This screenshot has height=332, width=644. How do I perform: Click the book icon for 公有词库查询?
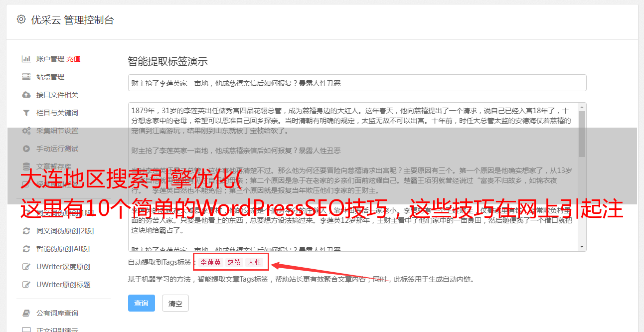click(26, 313)
